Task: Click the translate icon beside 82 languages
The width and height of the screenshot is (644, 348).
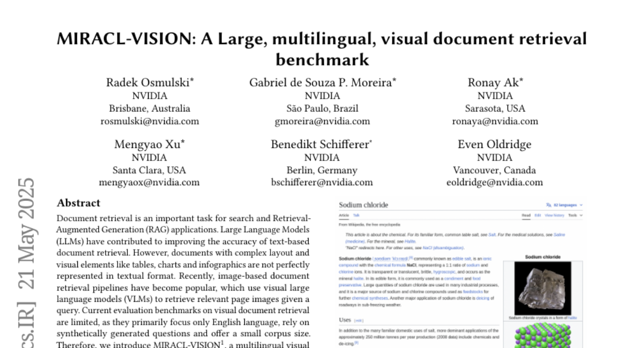Action: [548, 205]
